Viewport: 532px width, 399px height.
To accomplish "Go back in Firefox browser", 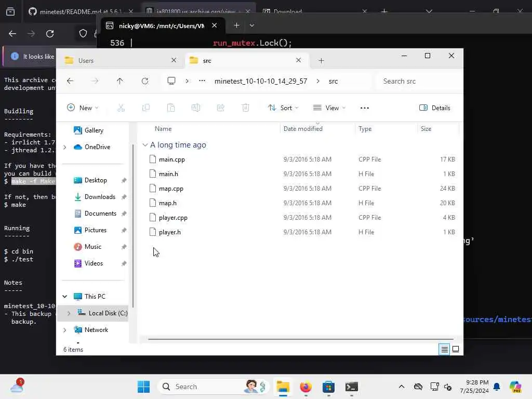I will [12, 34].
